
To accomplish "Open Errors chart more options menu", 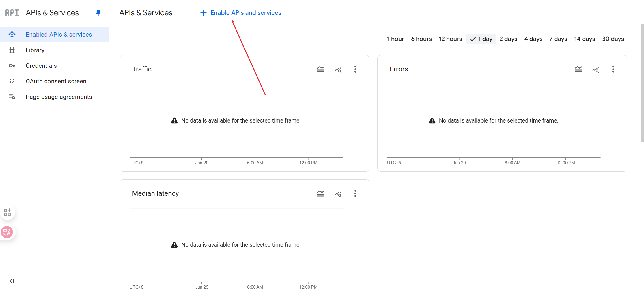I will point(613,69).
